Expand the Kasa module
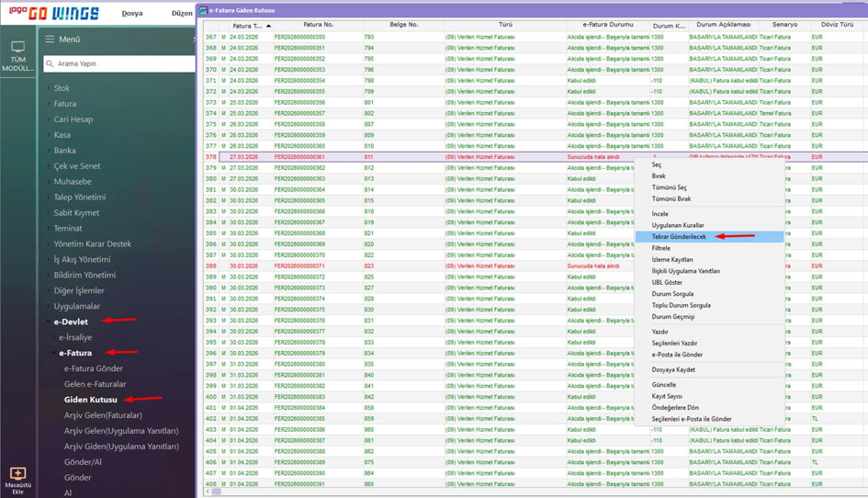The height and width of the screenshot is (498, 868). pyautogui.click(x=48, y=135)
